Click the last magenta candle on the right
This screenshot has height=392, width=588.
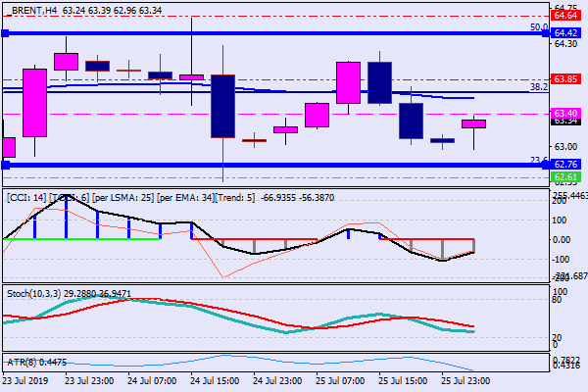click(473, 123)
